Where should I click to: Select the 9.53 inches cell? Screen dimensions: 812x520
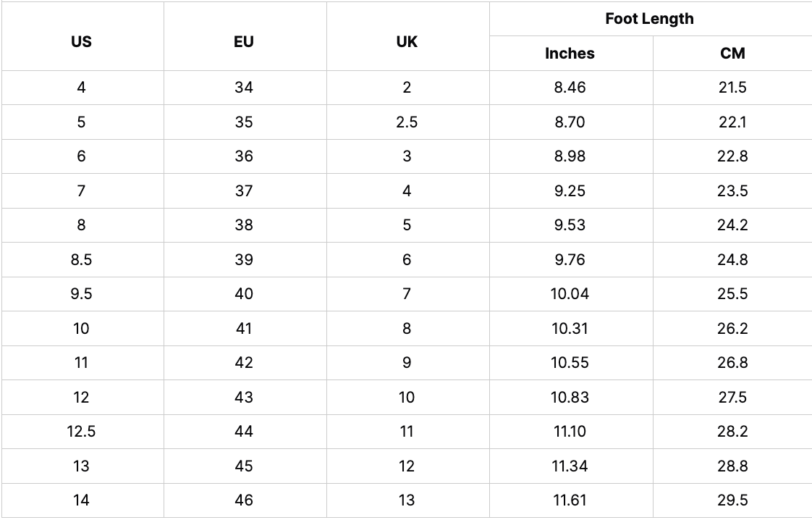pyautogui.click(x=570, y=225)
